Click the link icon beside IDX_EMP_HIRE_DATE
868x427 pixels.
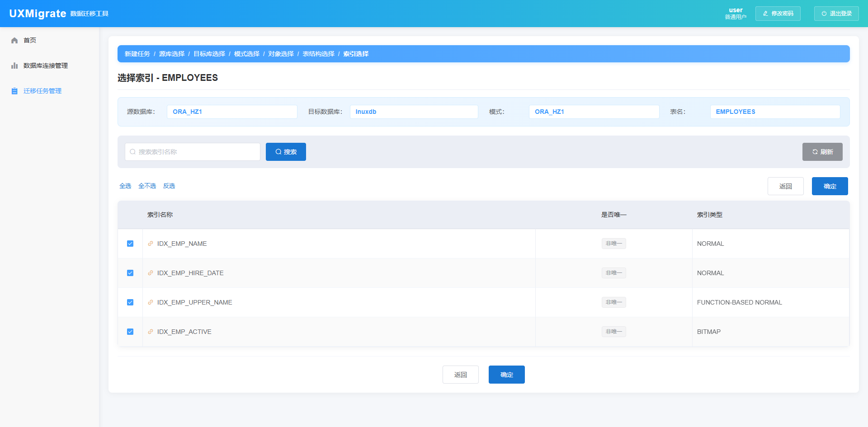pos(151,273)
